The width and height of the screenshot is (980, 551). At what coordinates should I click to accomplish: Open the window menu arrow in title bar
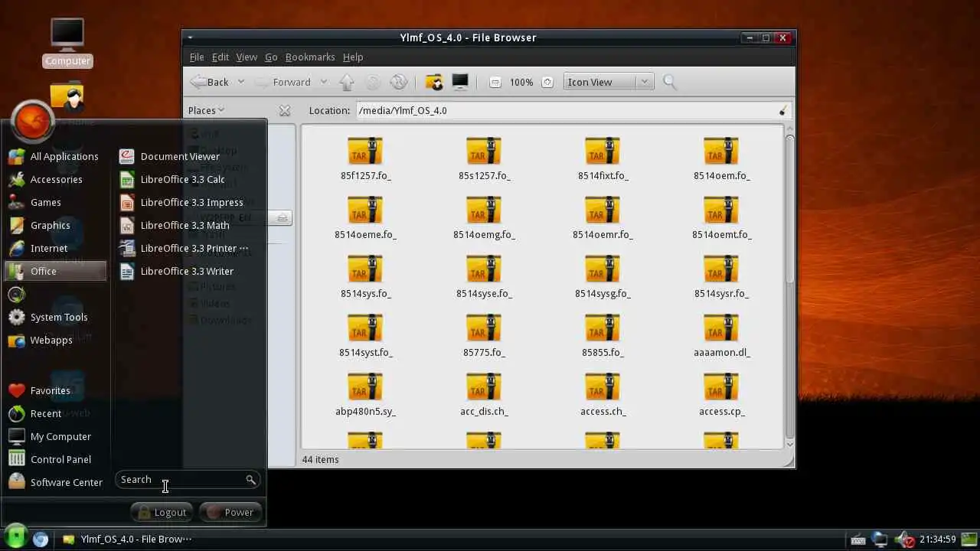[190, 37]
